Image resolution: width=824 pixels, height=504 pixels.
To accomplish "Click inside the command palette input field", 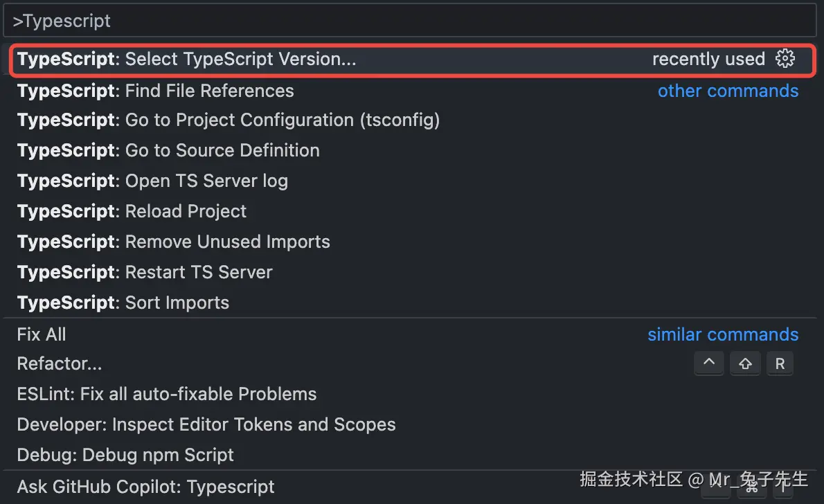I will [277, 20].
